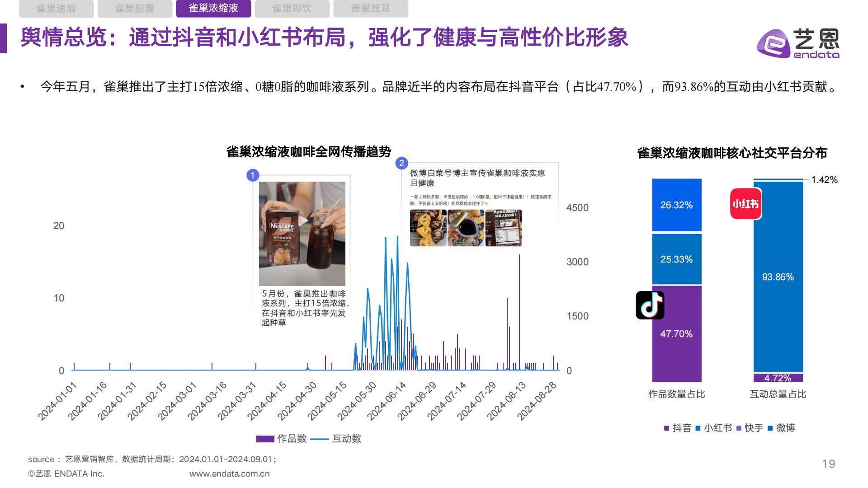Screen dimensions: 868x488
Task: Click numbered marker 2 above the Weibo annotation
Action: (401, 164)
